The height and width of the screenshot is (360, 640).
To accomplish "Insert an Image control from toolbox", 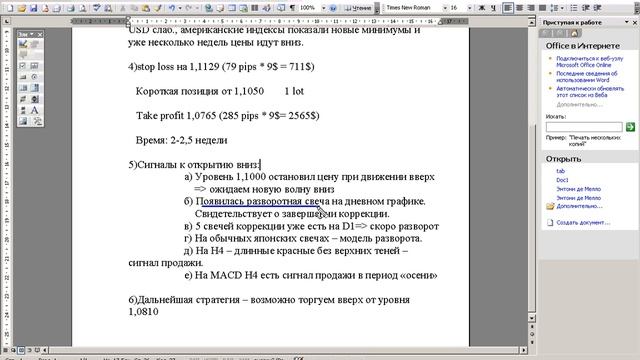I will [x=23, y=121].
